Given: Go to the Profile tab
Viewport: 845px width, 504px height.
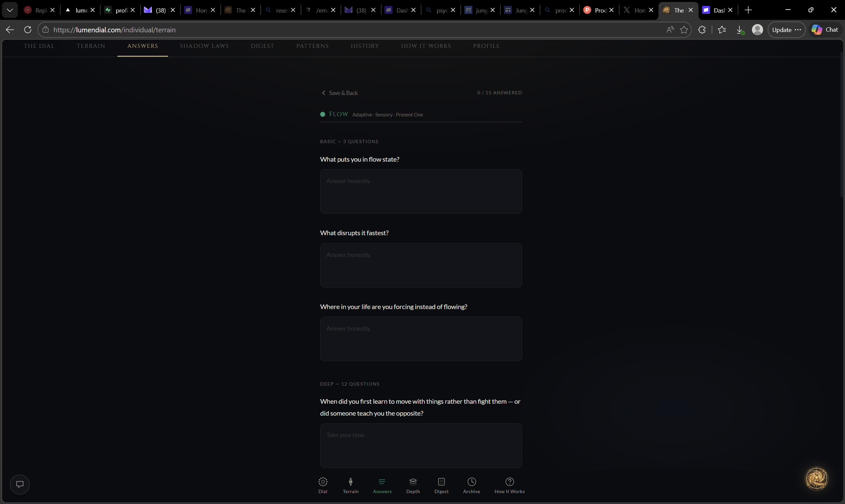Looking at the screenshot, I should (486, 46).
